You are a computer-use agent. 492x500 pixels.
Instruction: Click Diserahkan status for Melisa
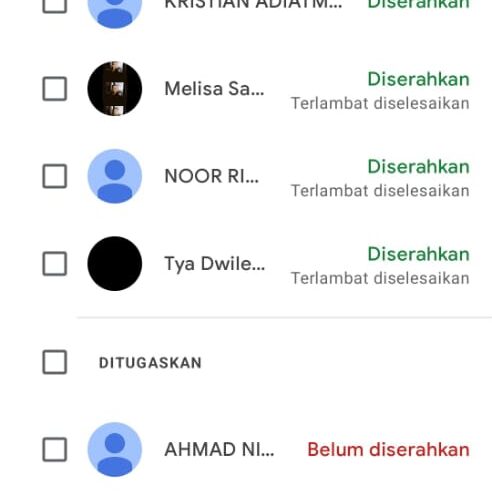[418, 79]
